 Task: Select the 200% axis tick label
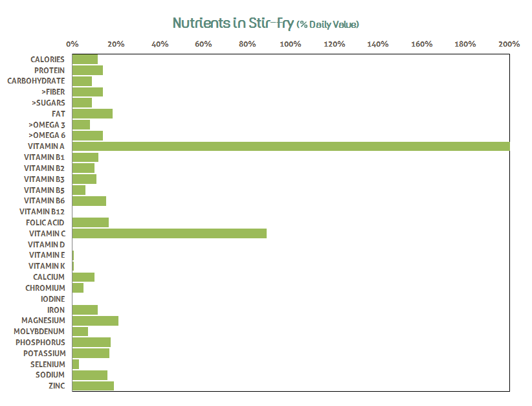[x=509, y=44]
